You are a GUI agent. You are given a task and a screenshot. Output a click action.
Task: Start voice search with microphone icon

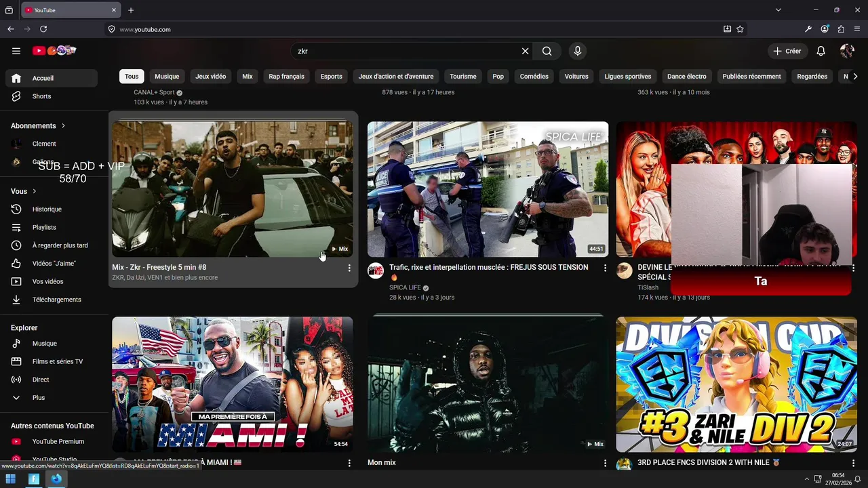click(578, 51)
